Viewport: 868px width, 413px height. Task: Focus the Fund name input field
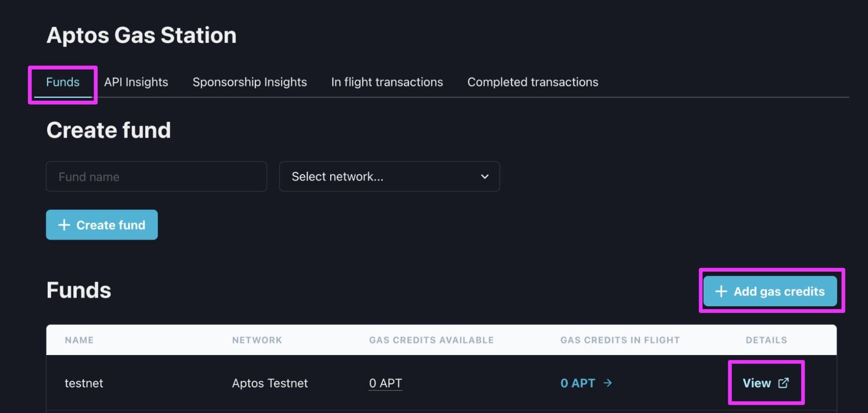[156, 177]
